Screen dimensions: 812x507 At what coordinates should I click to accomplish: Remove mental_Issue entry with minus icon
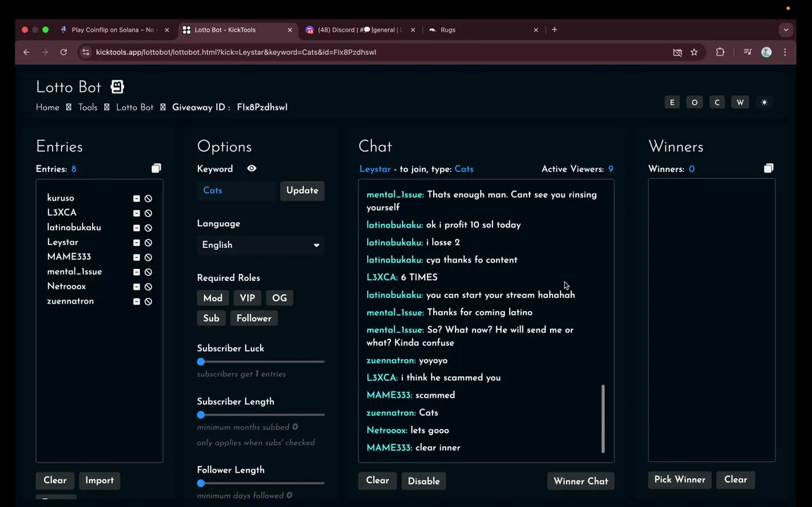(137, 272)
